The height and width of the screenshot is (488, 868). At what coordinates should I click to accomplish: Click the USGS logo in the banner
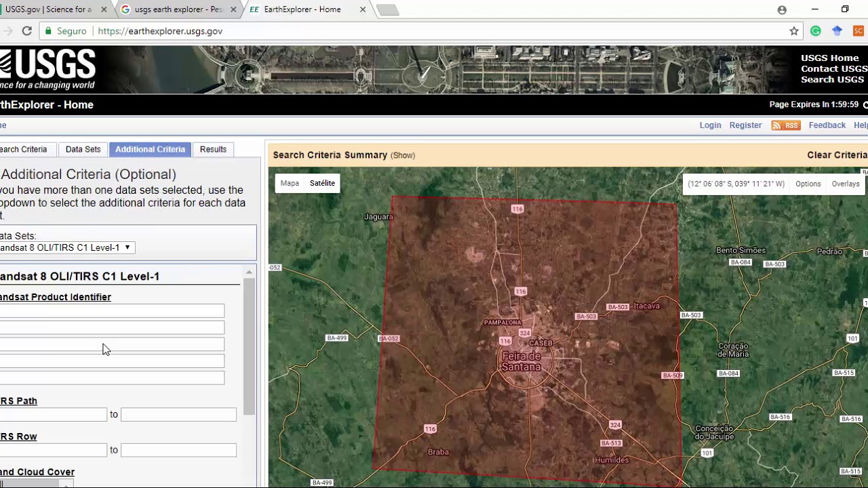point(47,69)
